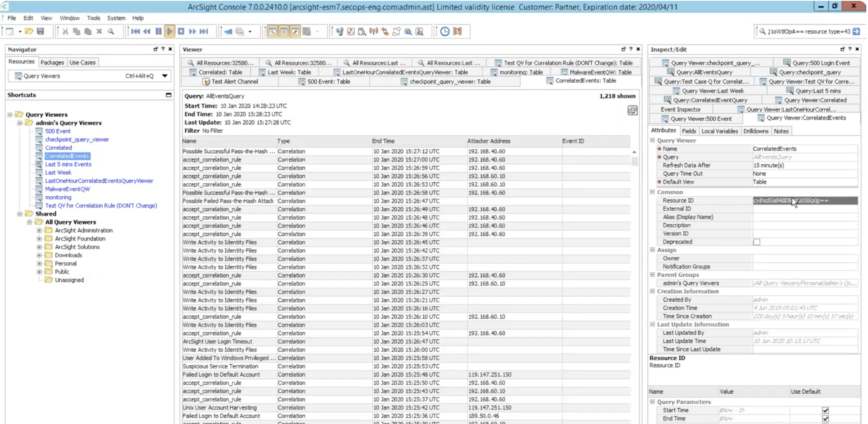Open Last 5 mins Events viewer
The image size is (868, 424).
(x=68, y=164)
